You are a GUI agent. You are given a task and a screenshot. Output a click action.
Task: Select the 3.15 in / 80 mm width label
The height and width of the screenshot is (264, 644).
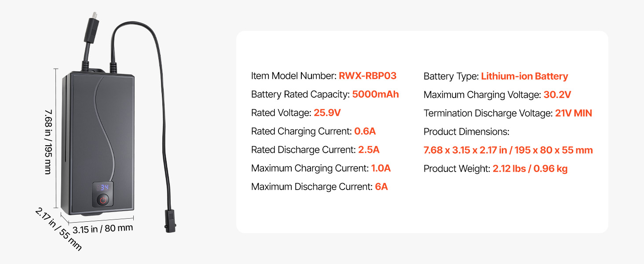(102, 229)
